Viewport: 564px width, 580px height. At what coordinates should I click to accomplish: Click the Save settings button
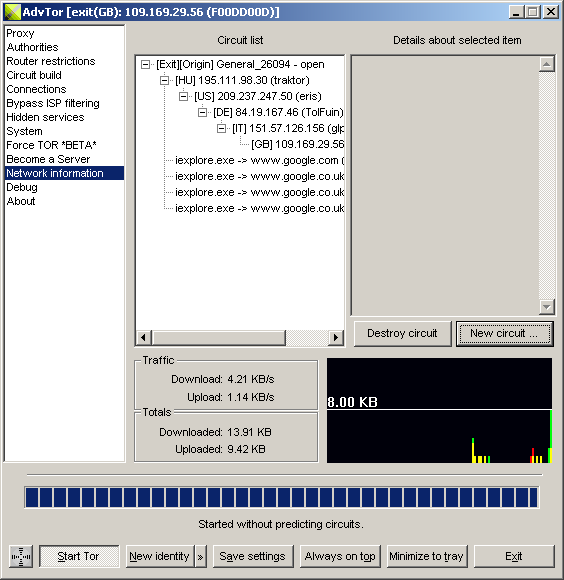click(253, 556)
